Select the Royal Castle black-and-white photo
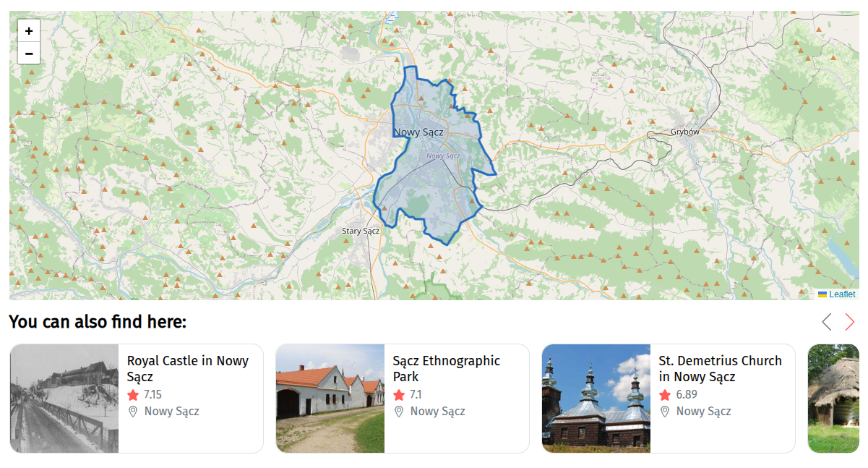Screen dimensions: 868x468 click(x=64, y=399)
